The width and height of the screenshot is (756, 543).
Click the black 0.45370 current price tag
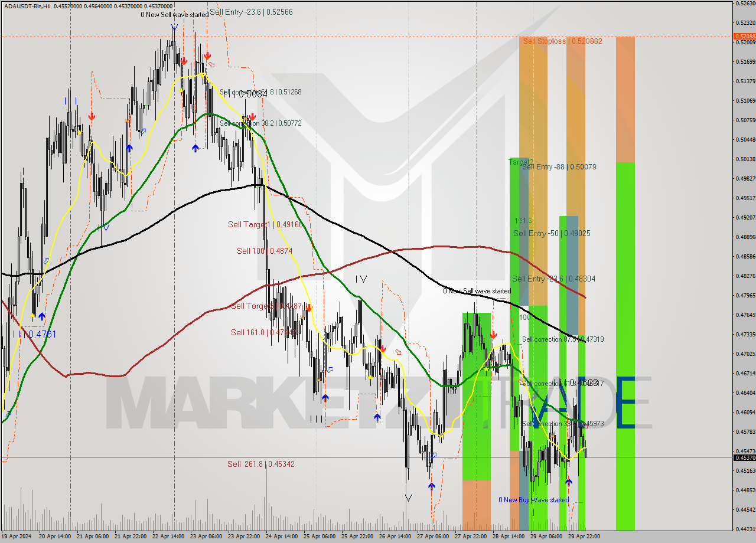point(744,457)
